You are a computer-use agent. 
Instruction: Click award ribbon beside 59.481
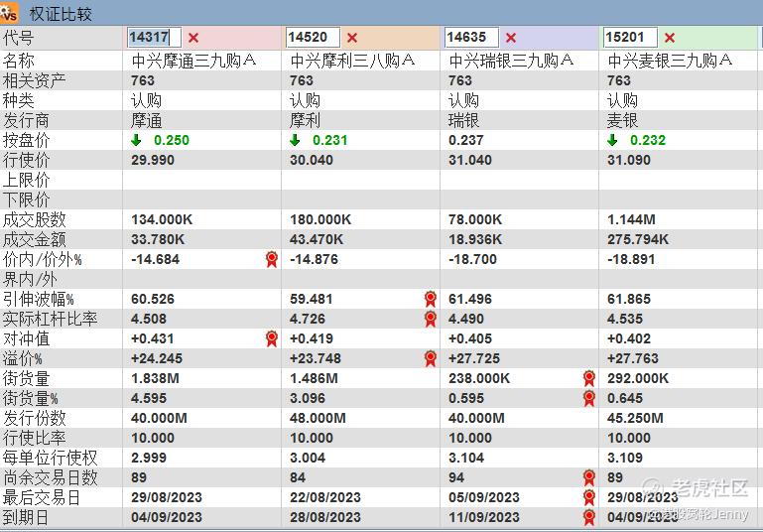click(x=431, y=299)
